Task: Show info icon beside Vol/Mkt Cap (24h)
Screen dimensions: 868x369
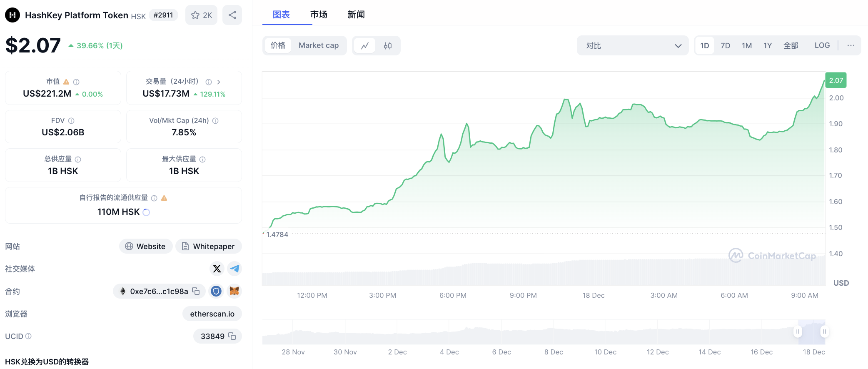Action: (x=215, y=121)
